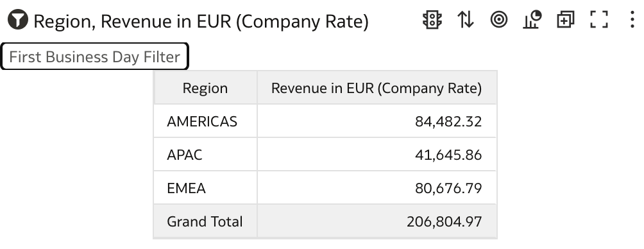Open the target reference line icon
Image resolution: width=644 pixels, height=249 pixels.
pos(499,20)
